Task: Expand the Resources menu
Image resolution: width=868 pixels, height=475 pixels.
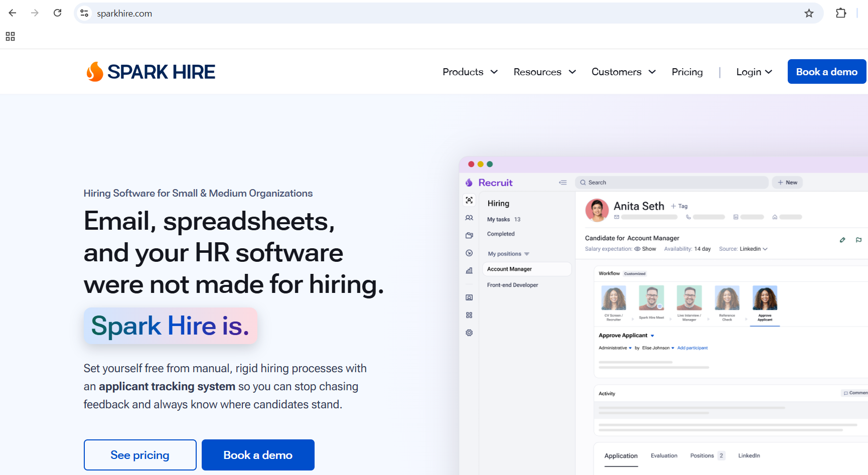Action: (x=544, y=72)
